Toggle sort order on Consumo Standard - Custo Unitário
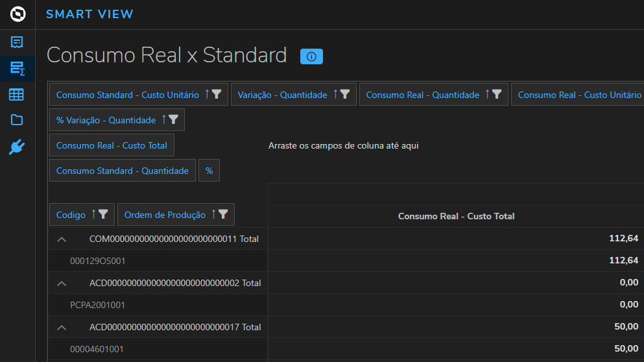The height and width of the screenshot is (362, 644). (x=207, y=95)
